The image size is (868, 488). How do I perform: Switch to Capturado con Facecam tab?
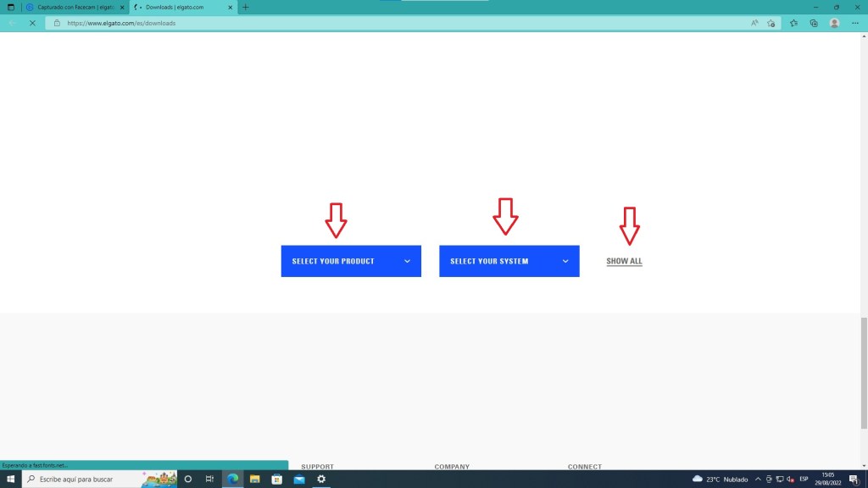click(72, 7)
